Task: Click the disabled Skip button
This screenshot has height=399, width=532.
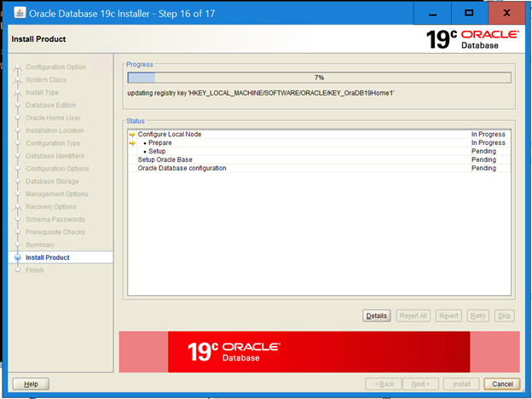Action: pyautogui.click(x=504, y=315)
